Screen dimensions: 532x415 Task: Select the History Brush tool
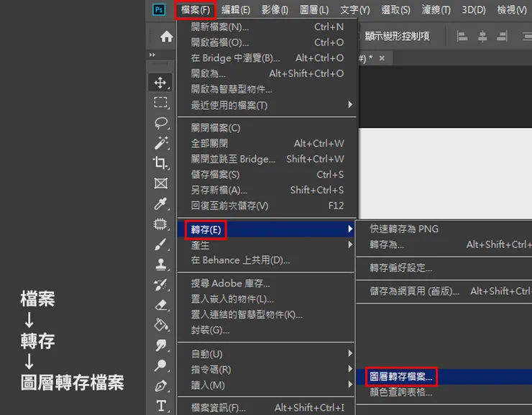[x=160, y=285]
